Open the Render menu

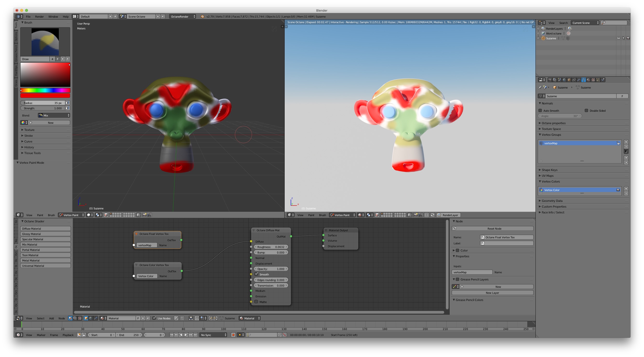tap(39, 16)
